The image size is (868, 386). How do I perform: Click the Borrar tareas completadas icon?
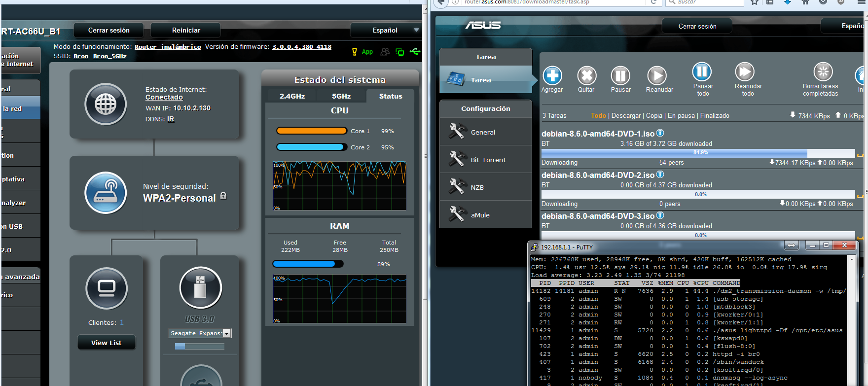click(x=823, y=72)
